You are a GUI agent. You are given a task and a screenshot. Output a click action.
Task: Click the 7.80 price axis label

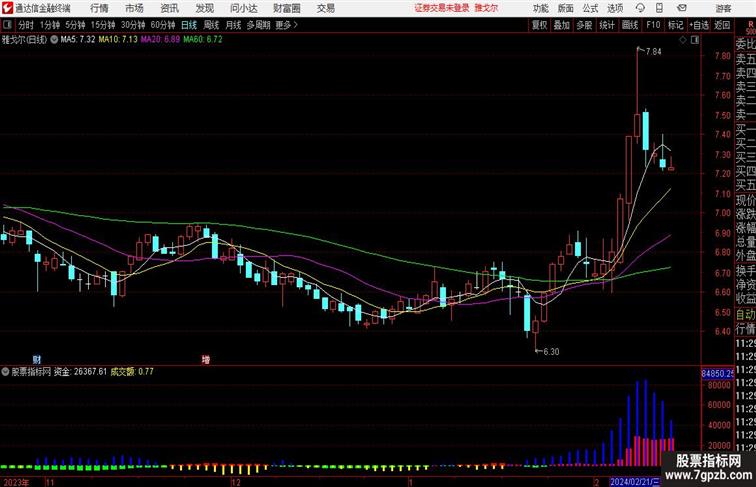pos(723,56)
